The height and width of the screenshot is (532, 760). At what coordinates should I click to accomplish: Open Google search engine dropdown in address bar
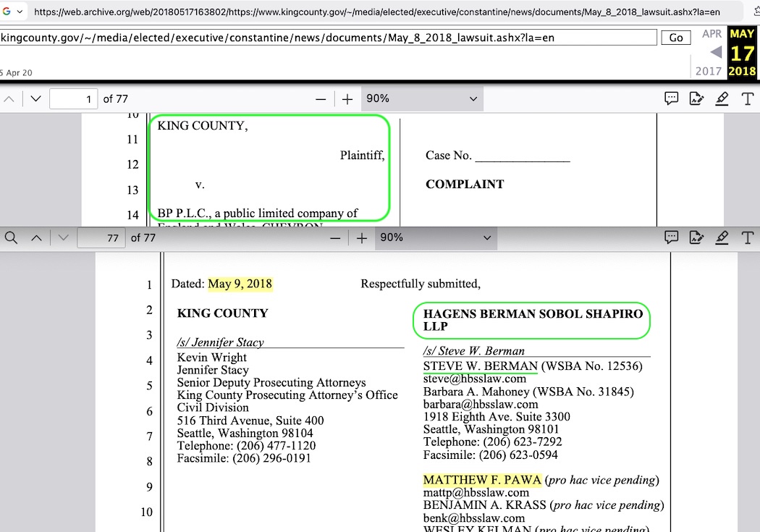[13, 12]
